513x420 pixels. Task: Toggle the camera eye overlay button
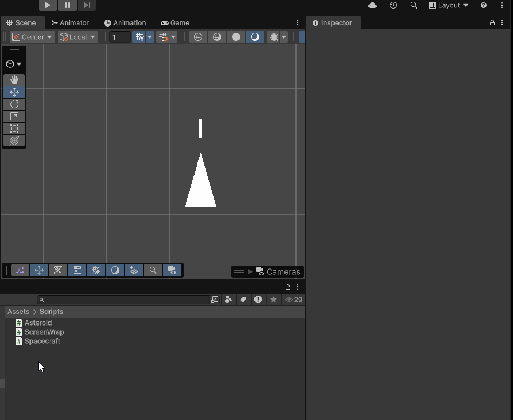(172, 270)
